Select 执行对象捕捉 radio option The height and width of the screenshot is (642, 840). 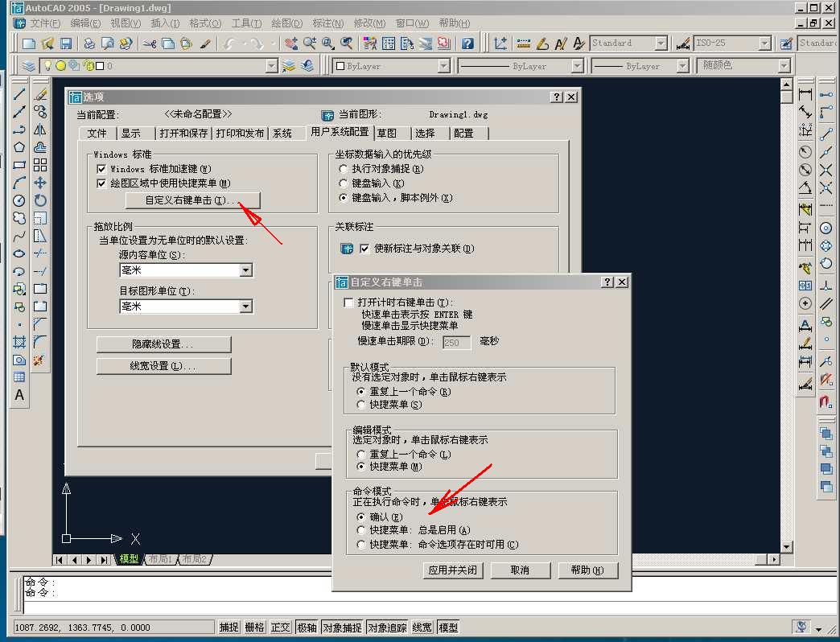coord(344,169)
